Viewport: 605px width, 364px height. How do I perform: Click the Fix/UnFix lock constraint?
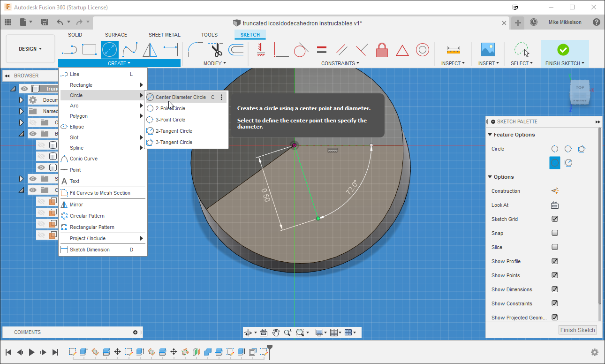coord(382,49)
